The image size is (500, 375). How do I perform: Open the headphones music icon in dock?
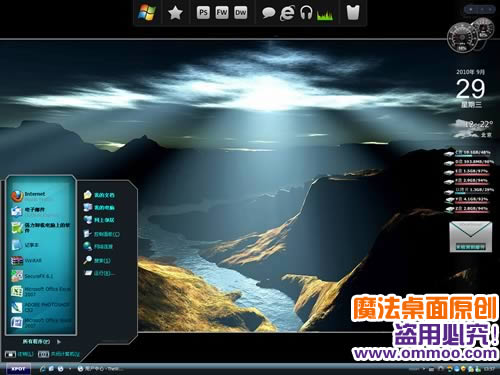[x=306, y=13]
